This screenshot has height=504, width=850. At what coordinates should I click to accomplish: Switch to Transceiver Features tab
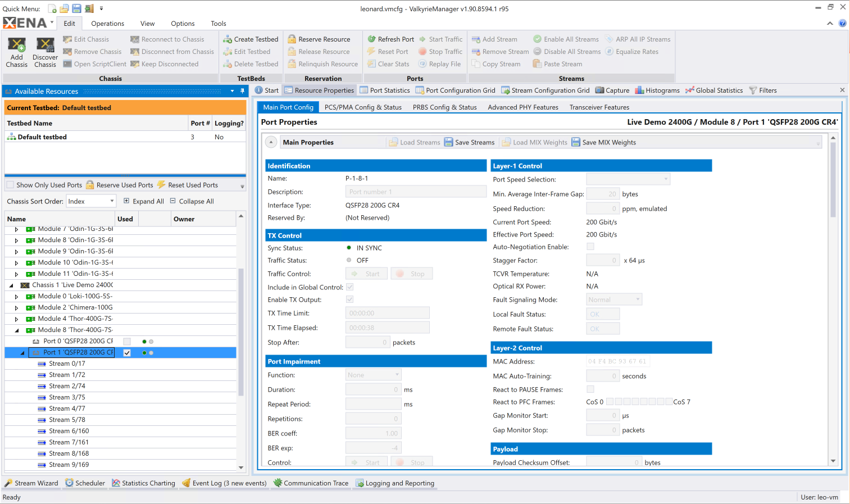click(599, 107)
